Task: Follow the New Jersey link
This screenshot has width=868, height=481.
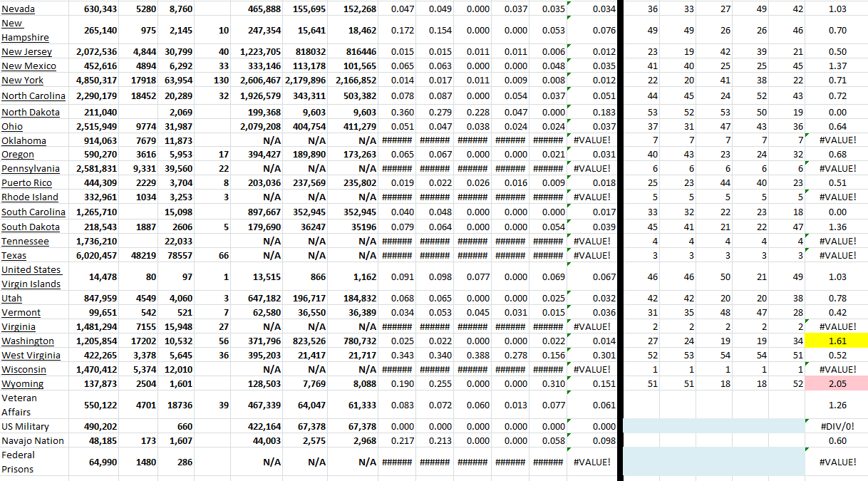Action: click(x=26, y=52)
